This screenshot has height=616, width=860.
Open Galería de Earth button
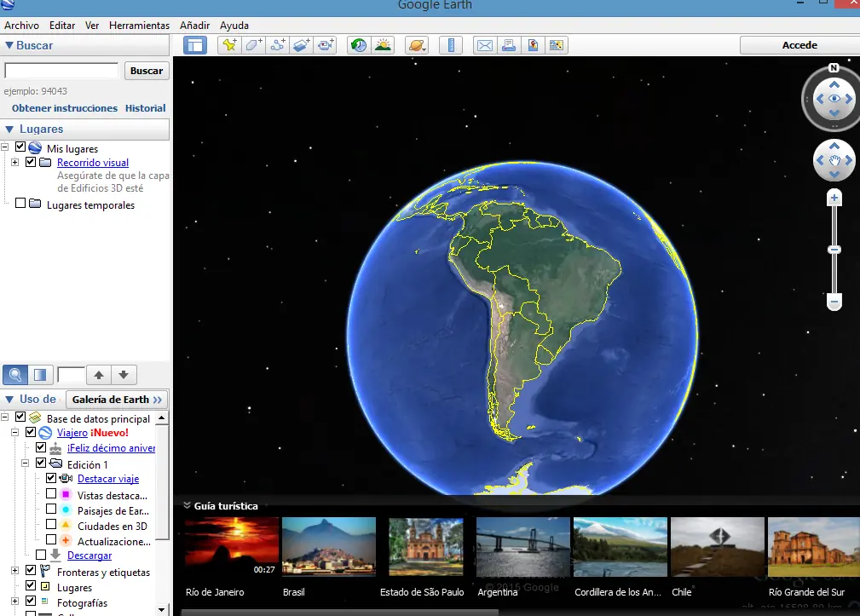coord(117,400)
